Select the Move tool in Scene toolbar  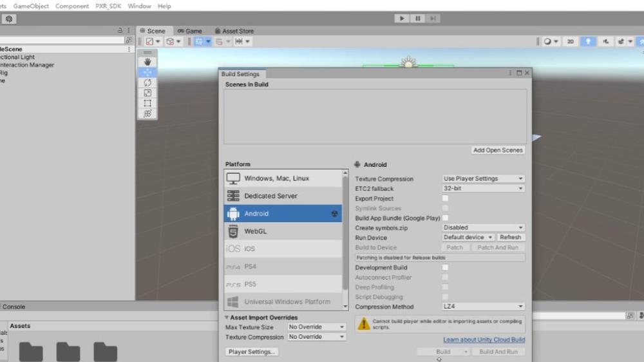pyautogui.click(x=147, y=72)
